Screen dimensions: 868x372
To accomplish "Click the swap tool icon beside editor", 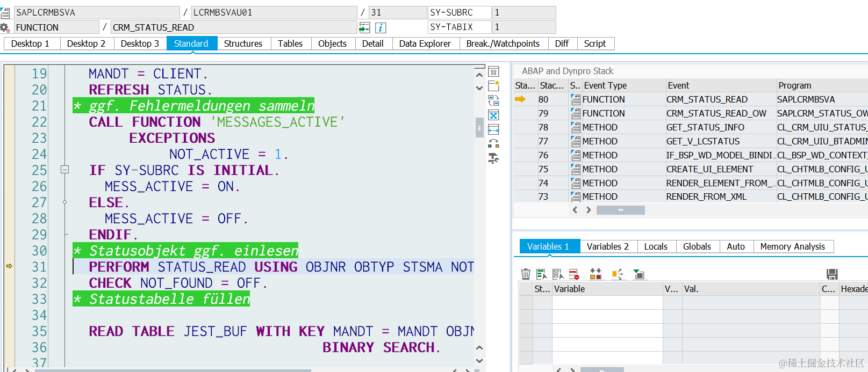I will click(493, 100).
